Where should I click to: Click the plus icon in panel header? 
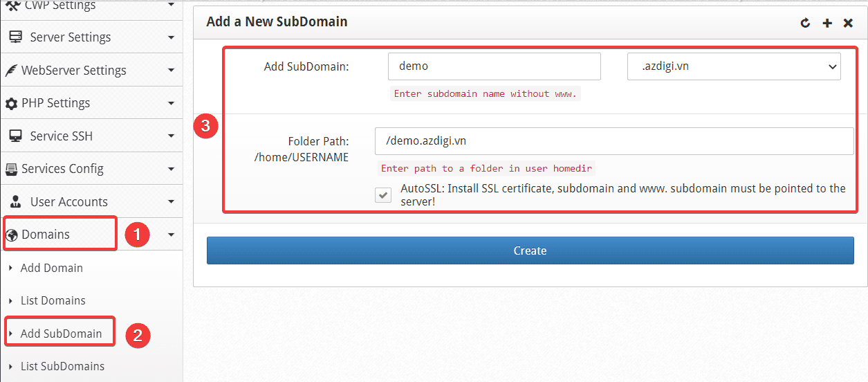click(827, 23)
